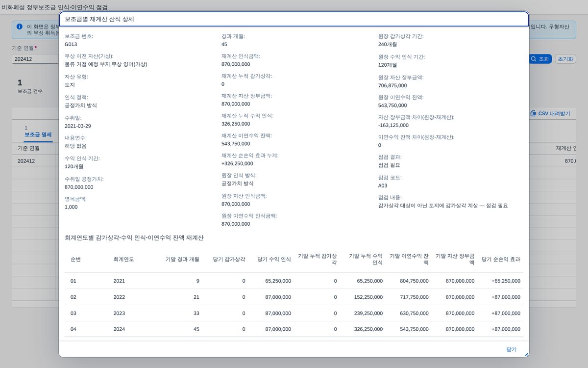Close the dialog with the 닫기 button

(511, 349)
